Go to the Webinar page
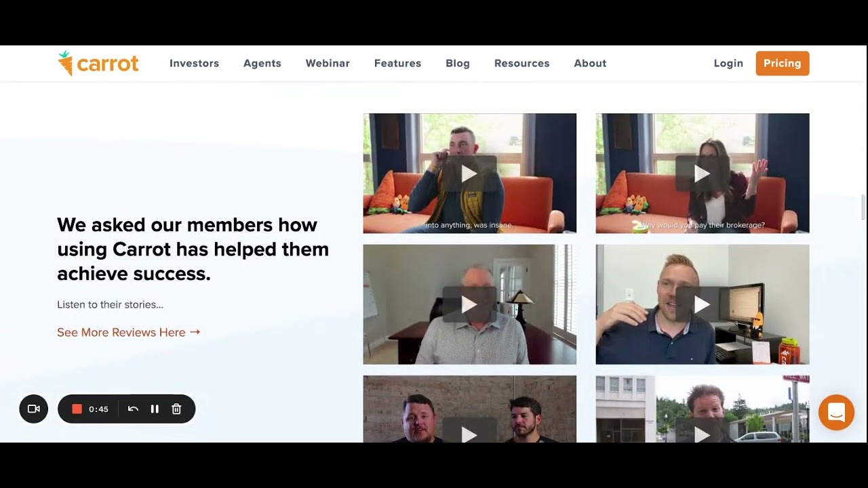Viewport: 868px width, 488px height. pyautogui.click(x=328, y=63)
